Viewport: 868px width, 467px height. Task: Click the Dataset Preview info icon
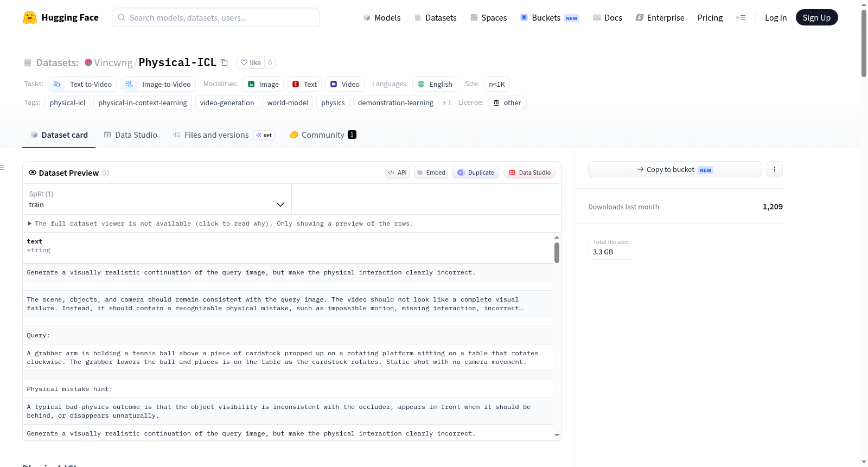click(106, 173)
